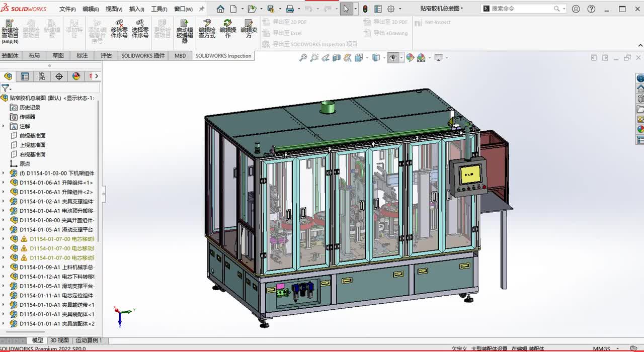Pin the menu bar with pushpin
Image resolution: width=644 pixels, height=352 pixels.
tap(202, 9)
